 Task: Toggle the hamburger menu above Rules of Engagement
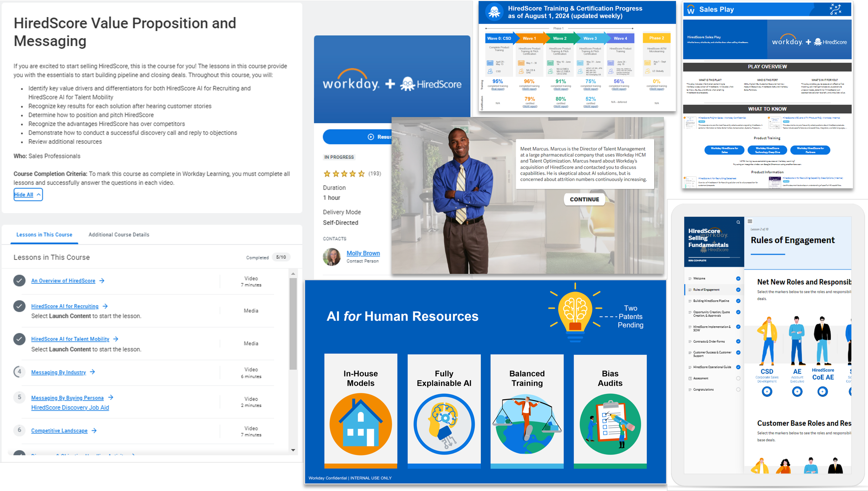[x=750, y=221]
